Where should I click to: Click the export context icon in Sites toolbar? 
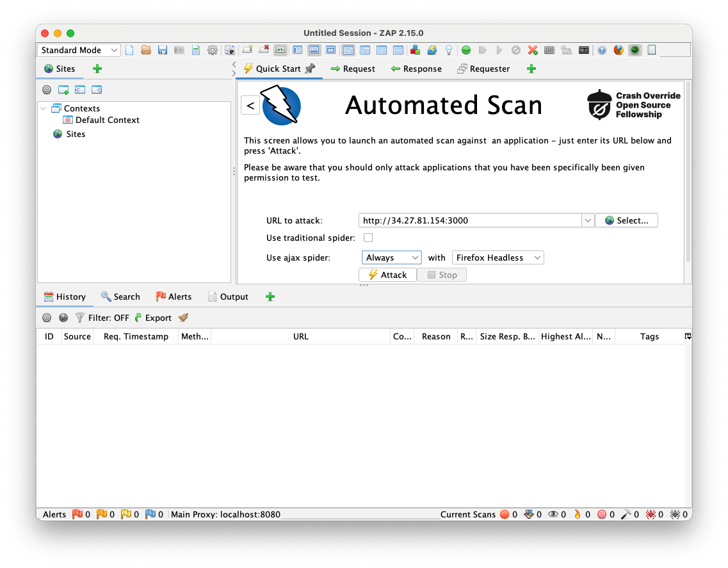point(97,90)
